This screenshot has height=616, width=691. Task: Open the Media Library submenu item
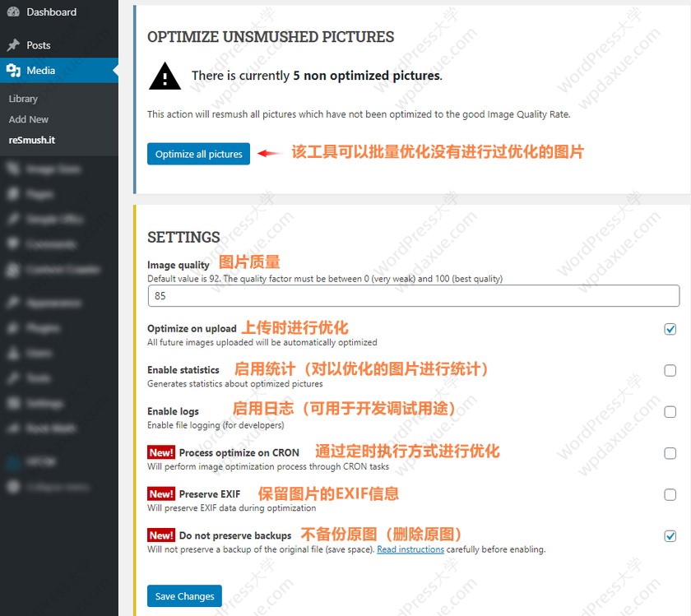pyautogui.click(x=23, y=99)
